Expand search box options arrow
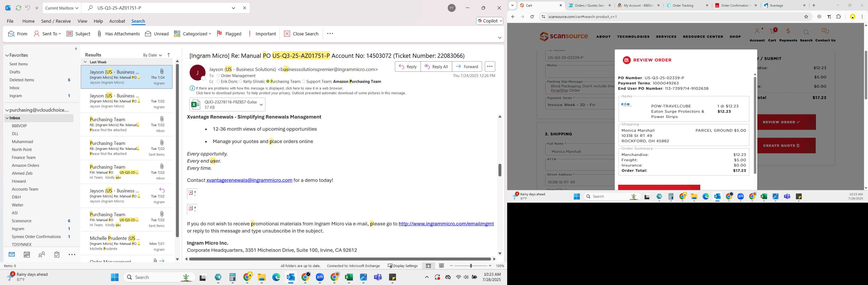 [x=234, y=8]
